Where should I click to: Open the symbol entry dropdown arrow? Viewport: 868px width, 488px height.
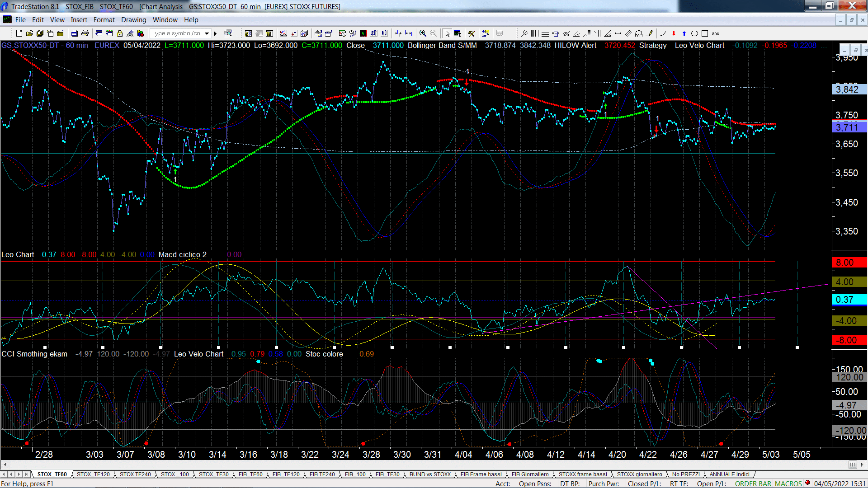pos(207,33)
